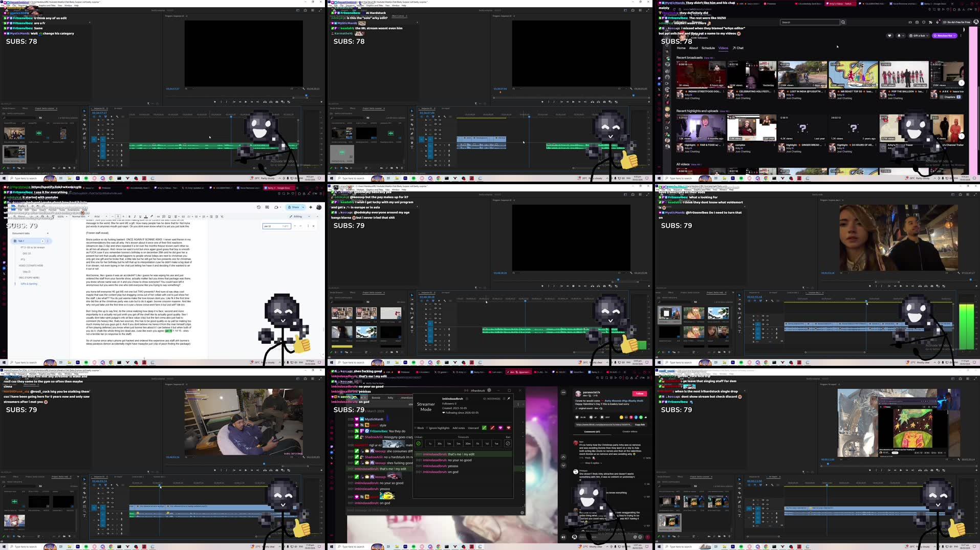Enable Ignore highlights in the usercard
The width and height of the screenshot is (980, 550).
[427, 428]
